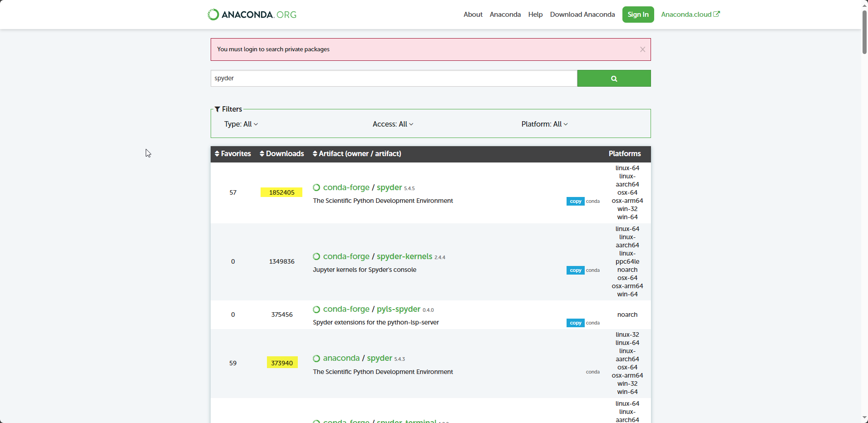The height and width of the screenshot is (423, 868).
Task: Click the Sign In button
Action: (x=637, y=14)
